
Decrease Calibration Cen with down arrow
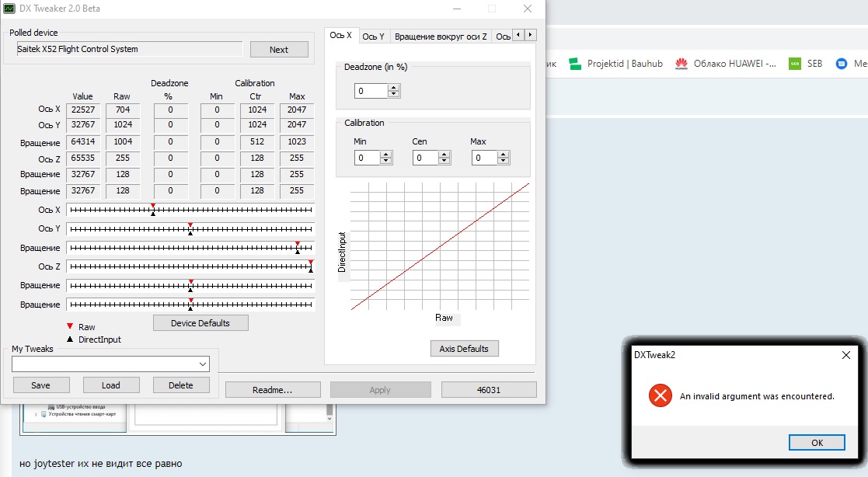point(444,161)
